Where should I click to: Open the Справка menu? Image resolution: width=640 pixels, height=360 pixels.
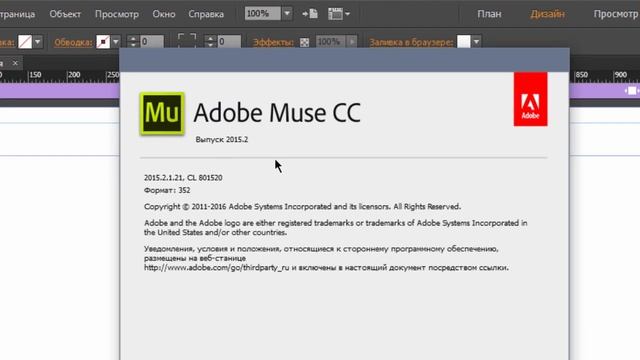[x=206, y=14]
